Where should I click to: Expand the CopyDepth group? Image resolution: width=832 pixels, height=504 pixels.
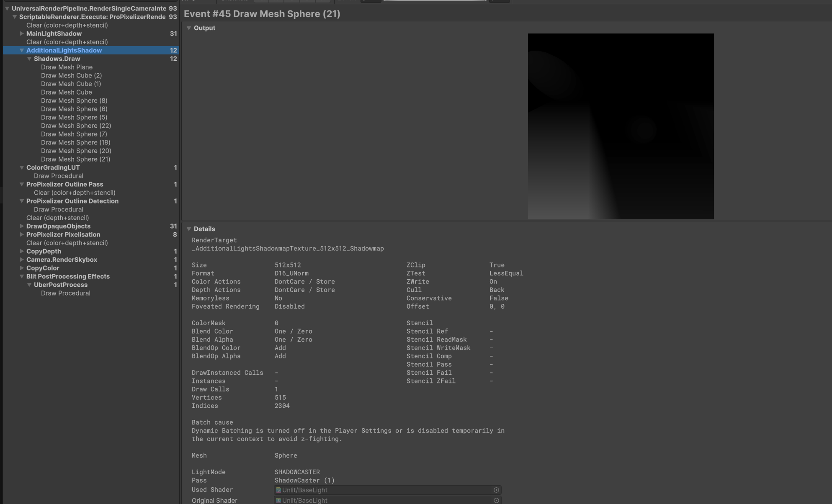(x=22, y=251)
